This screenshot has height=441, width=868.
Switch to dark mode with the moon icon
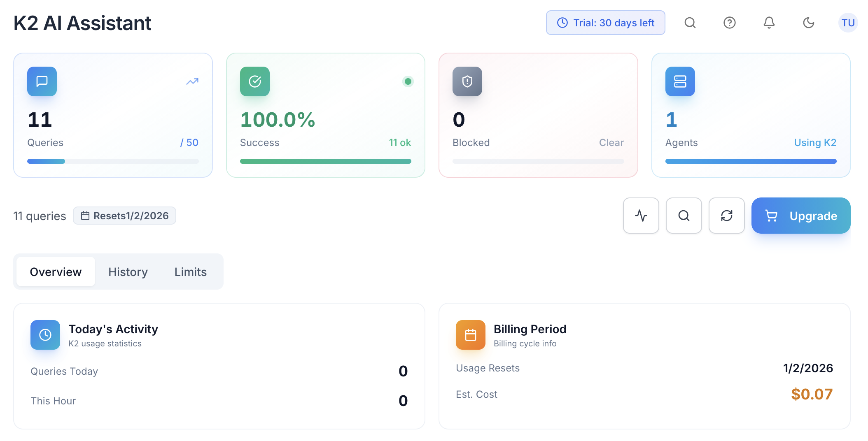(x=808, y=23)
